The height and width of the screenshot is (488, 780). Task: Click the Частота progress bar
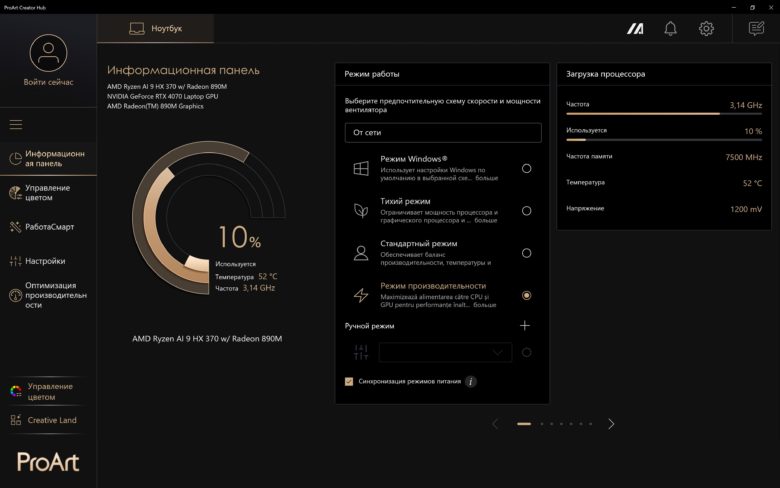(x=664, y=114)
